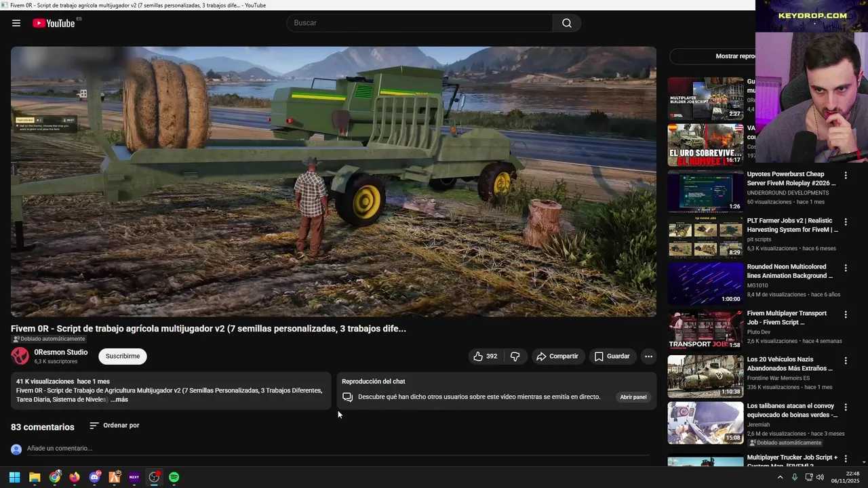Like the video with thumbs up

click(486, 356)
